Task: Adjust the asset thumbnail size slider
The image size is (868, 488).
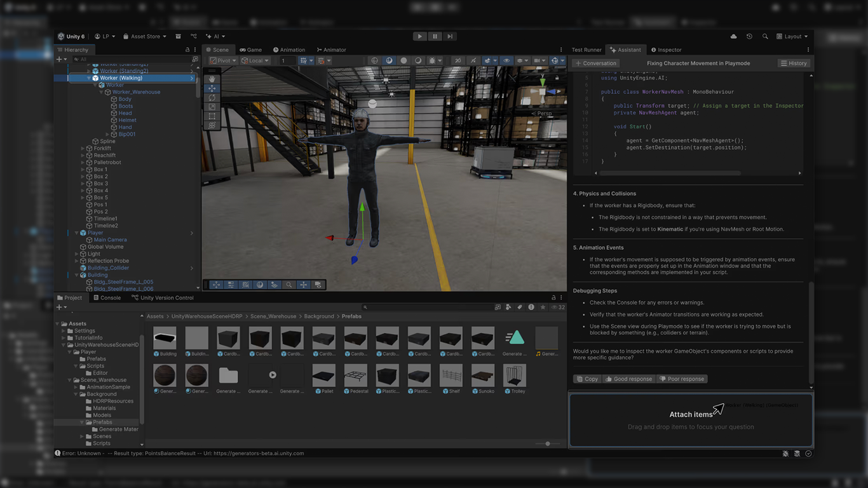Action: click(x=547, y=444)
